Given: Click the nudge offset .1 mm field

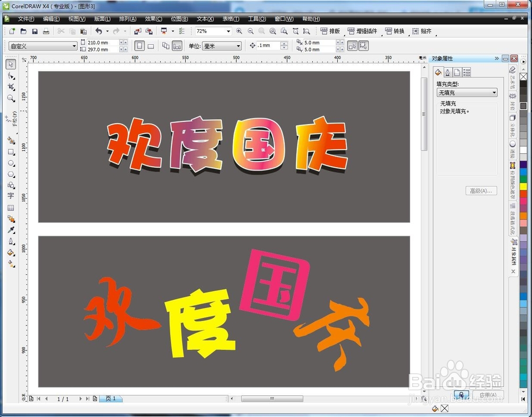Looking at the screenshot, I should 268,45.
